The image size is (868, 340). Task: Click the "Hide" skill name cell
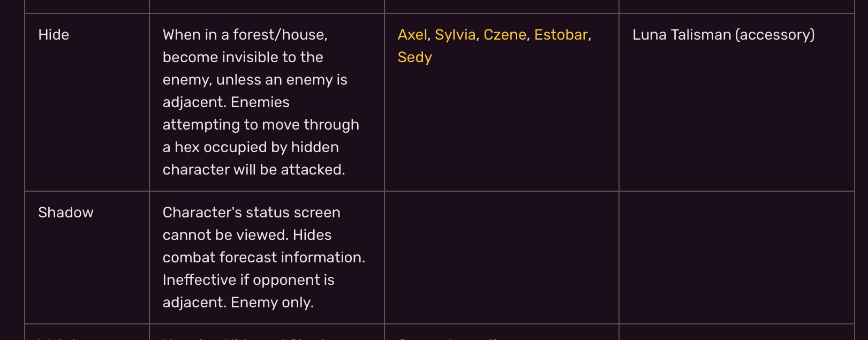[54, 35]
